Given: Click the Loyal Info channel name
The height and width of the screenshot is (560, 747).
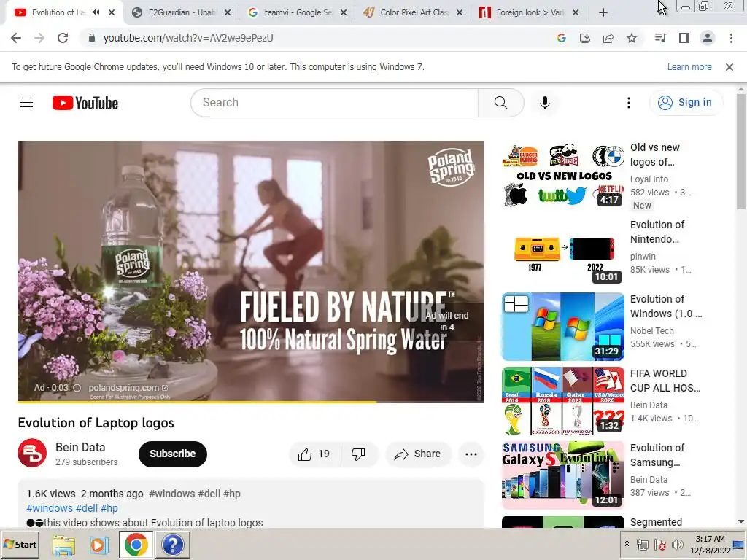Looking at the screenshot, I should [649, 179].
